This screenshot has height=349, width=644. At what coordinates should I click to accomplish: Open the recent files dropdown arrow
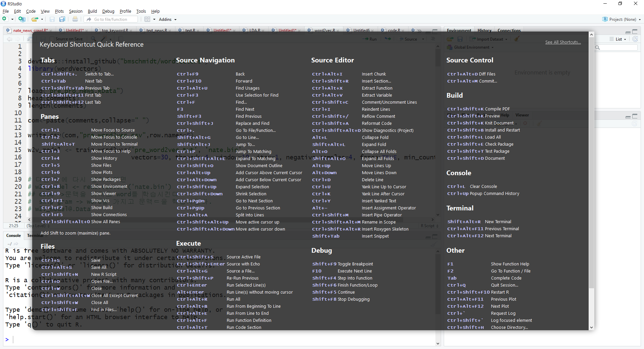pyautogui.click(x=42, y=19)
